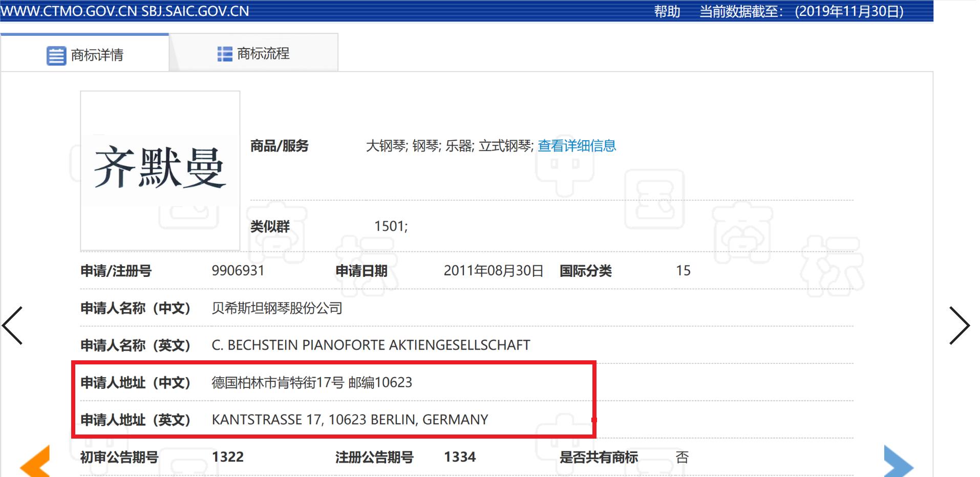The height and width of the screenshot is (477, 980).
Task: Go to previous record with left chevron
Action: click(x=13, y=326)
